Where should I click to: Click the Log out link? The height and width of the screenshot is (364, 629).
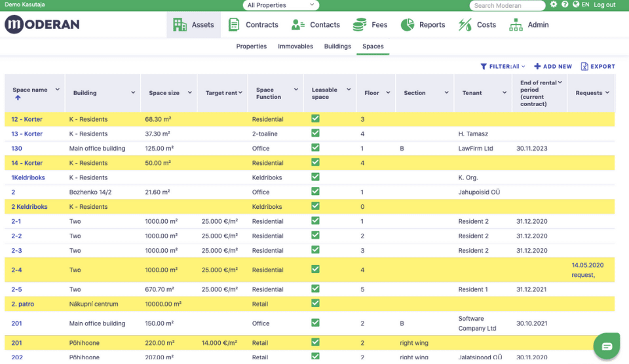coord(605,5)
